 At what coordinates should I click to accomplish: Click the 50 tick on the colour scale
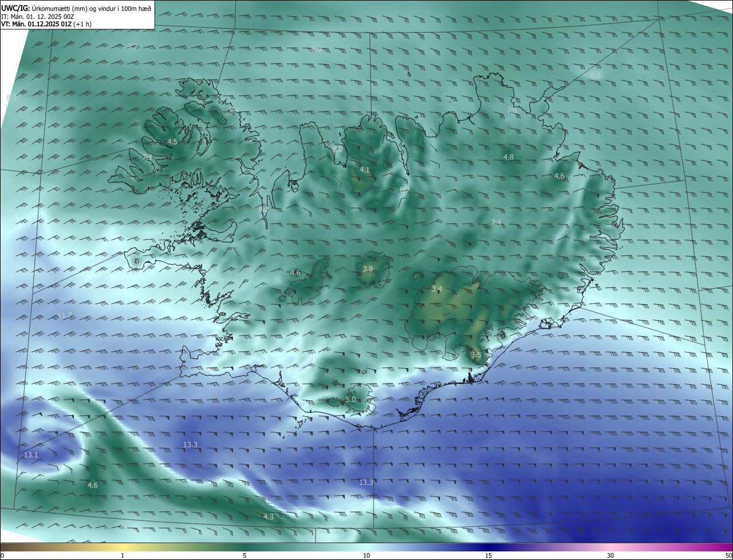[728, 555]
